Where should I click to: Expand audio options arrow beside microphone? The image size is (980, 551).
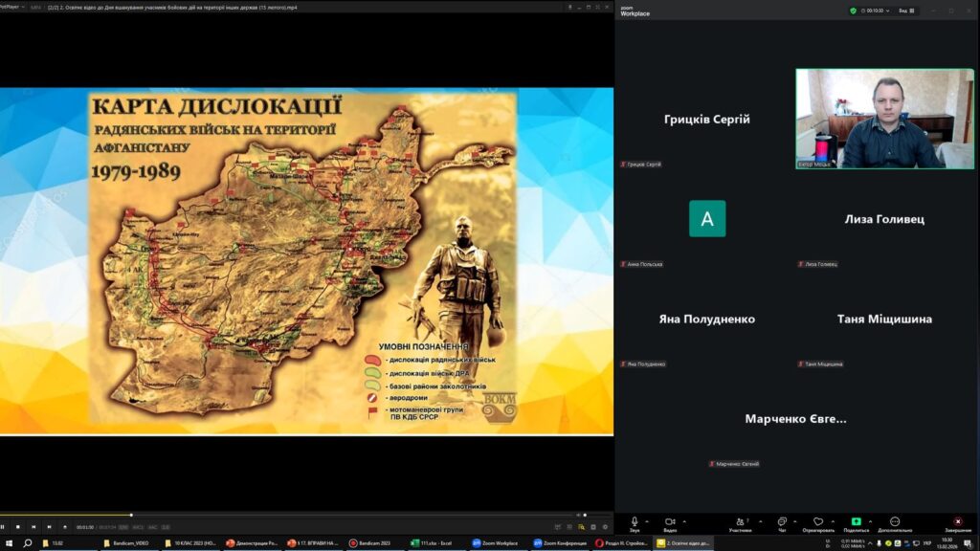tap(648, 521)
